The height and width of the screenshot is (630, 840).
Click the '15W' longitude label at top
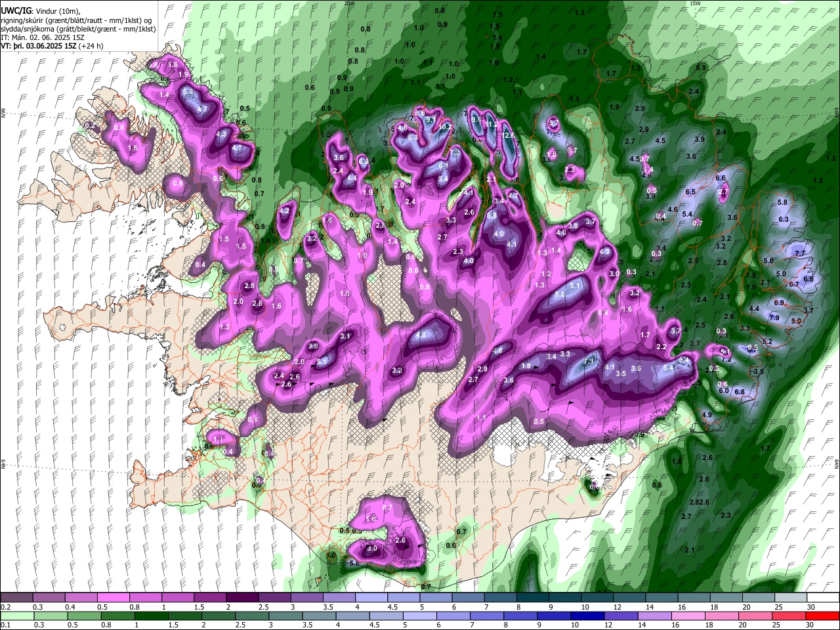coord(695,3)
